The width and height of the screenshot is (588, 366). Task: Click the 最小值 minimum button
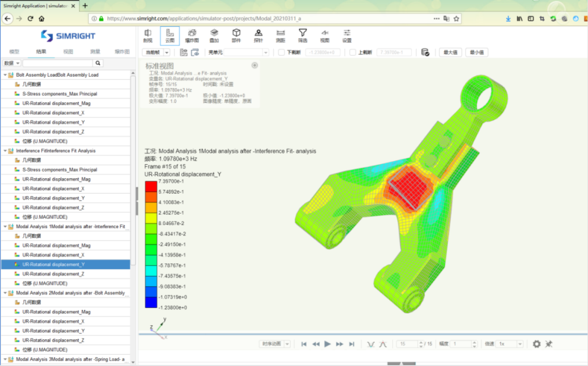476,52
